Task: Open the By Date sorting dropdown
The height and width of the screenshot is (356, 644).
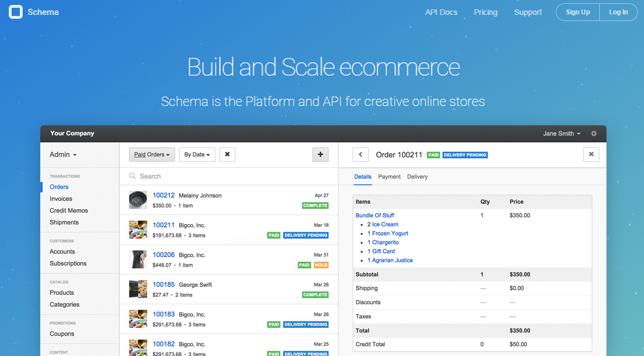Action: pyautogui.click(x=196, y=155)
